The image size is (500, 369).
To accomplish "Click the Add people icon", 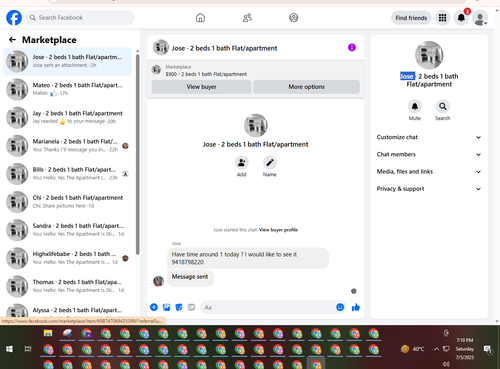I will pyautogui.click(x=242, y=163).
